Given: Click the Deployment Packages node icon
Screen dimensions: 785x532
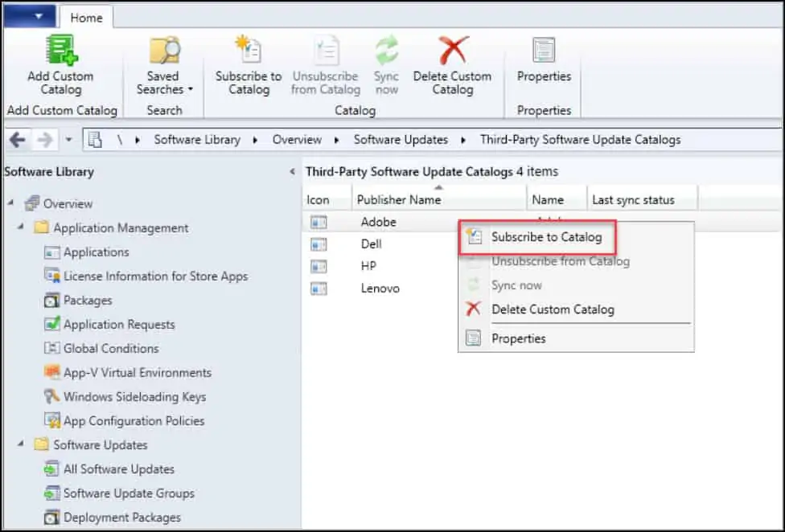Looking at the screenshot, I should click(x=51, y=517).
